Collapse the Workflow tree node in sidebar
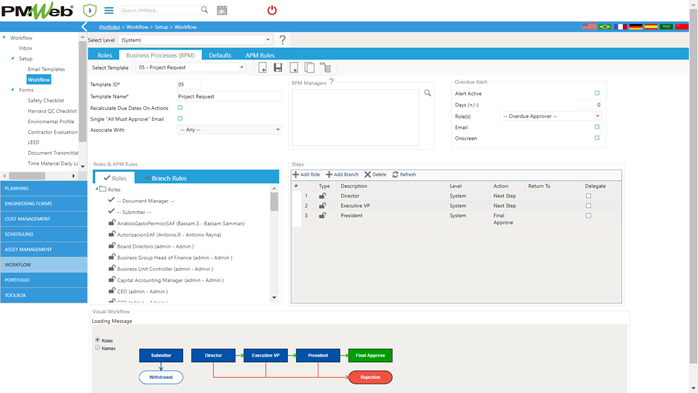698x393 pixels. tap(4, 37)
